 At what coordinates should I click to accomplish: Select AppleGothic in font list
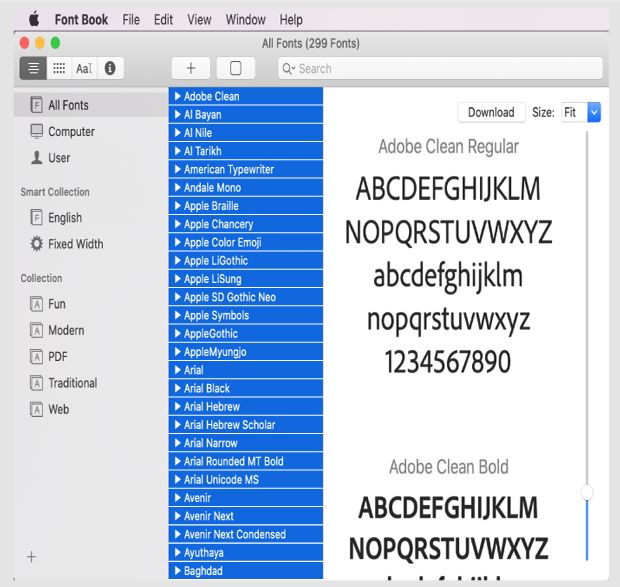click(246, 333)
